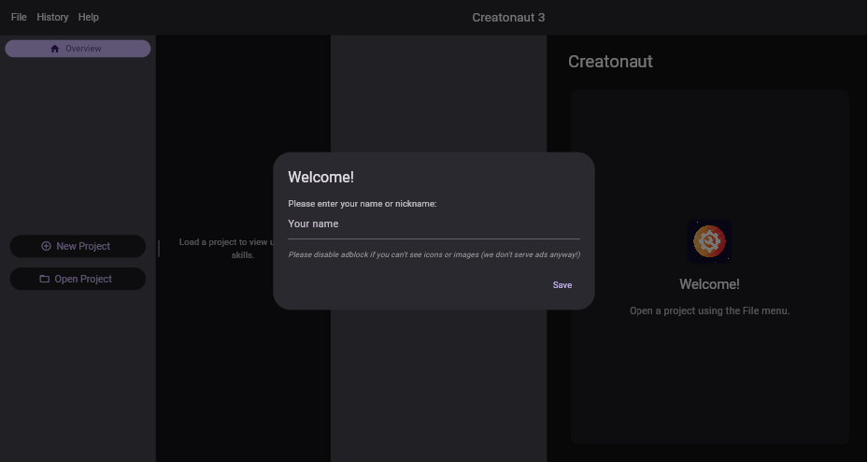Select the Overview tab in sidebar
The width and height of the screenshot is (868, 462).
click(x=78, y=49)
